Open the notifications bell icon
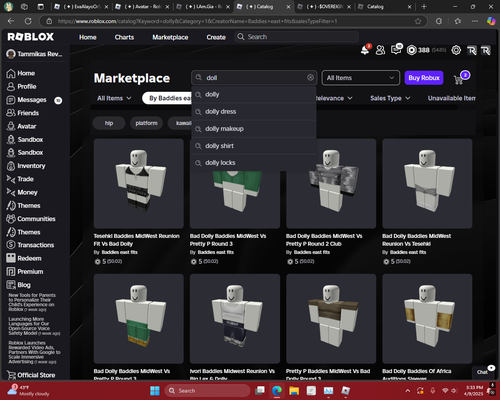The height and width of the screenshot is (400, 500). [365, 50]
